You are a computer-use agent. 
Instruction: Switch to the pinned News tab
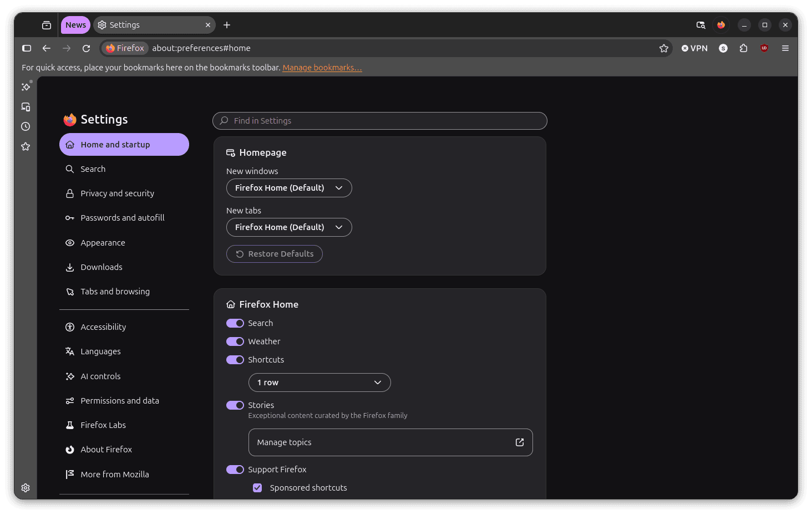[75, 25]
